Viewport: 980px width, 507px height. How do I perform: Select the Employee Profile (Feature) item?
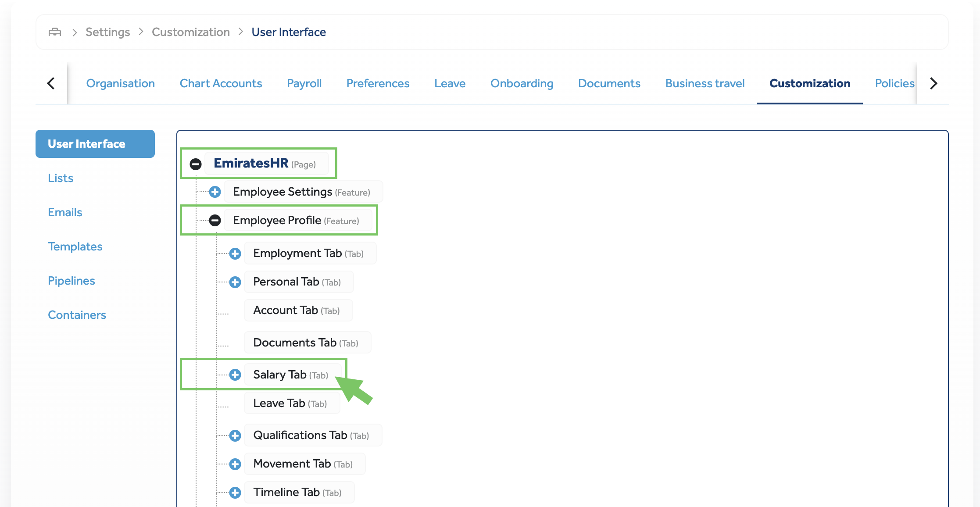298,220
